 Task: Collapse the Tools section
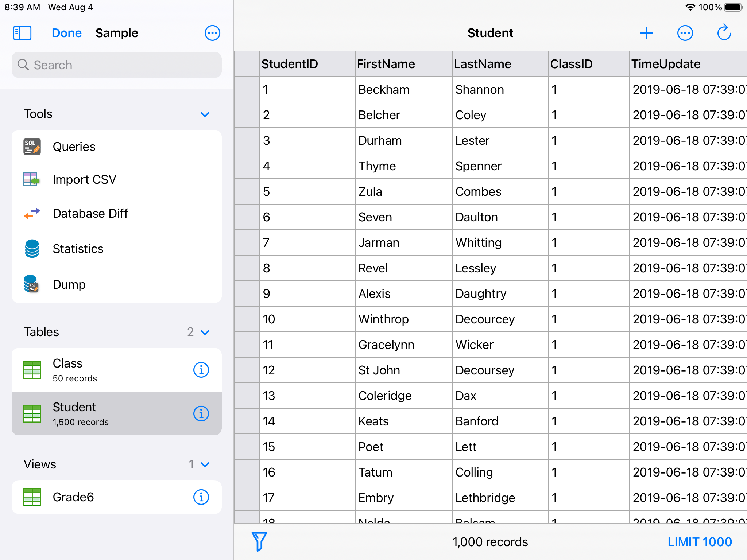(205, 114)
